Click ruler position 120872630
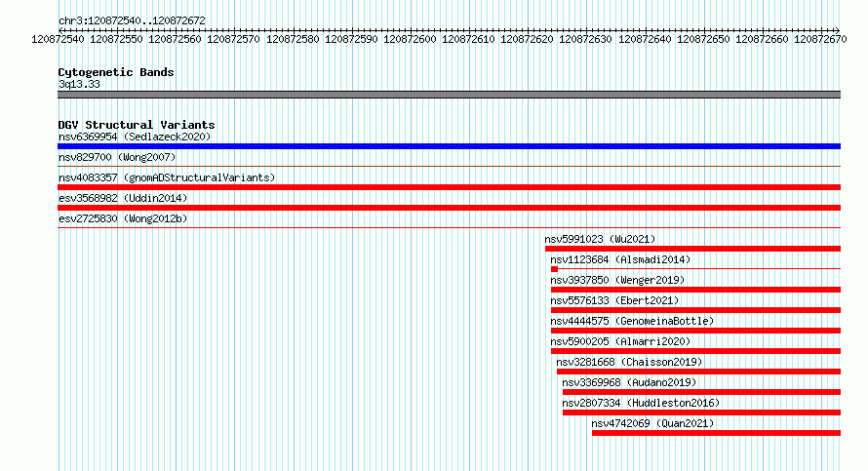The image size is (868, 471). tap(586, 39)
